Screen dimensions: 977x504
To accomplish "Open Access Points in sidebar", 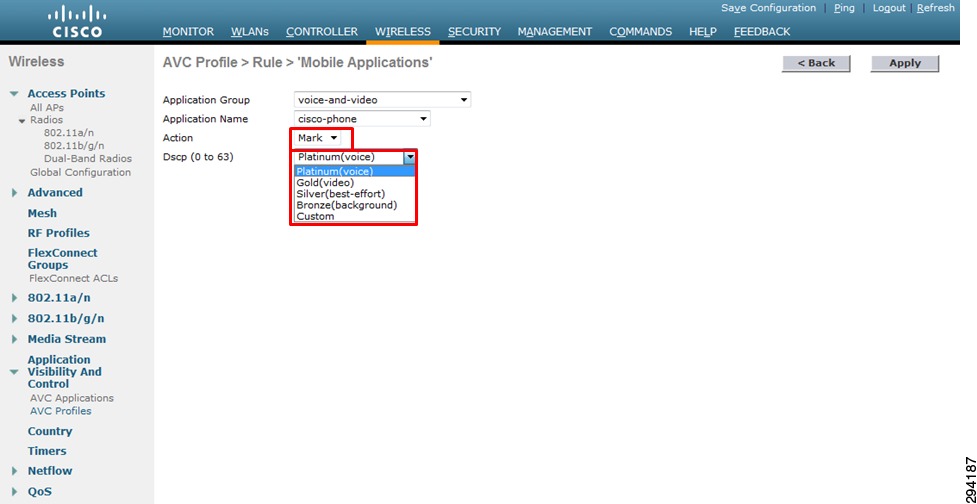I will (66, 93).
